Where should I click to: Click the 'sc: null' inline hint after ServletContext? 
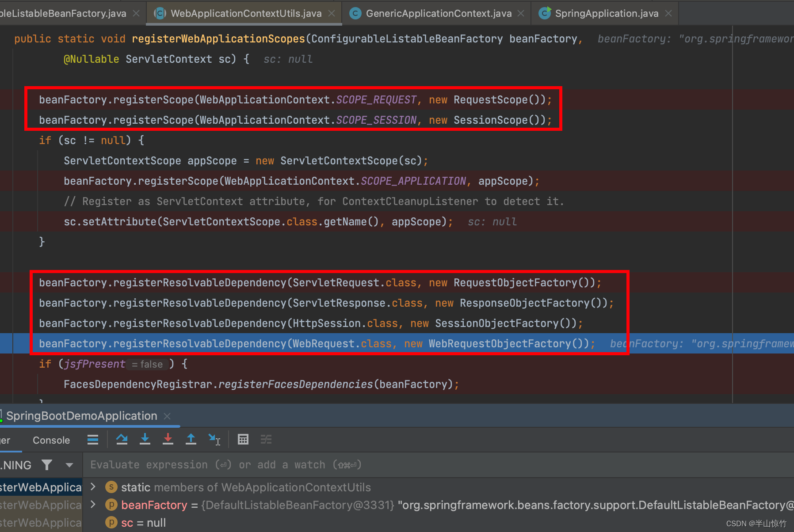288,59
